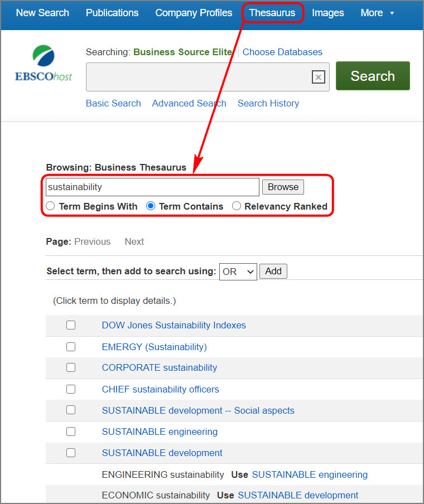Viewport: 424px width, 504px height.
Task: Open New Search in the top menu
Action: pos(42,13)
